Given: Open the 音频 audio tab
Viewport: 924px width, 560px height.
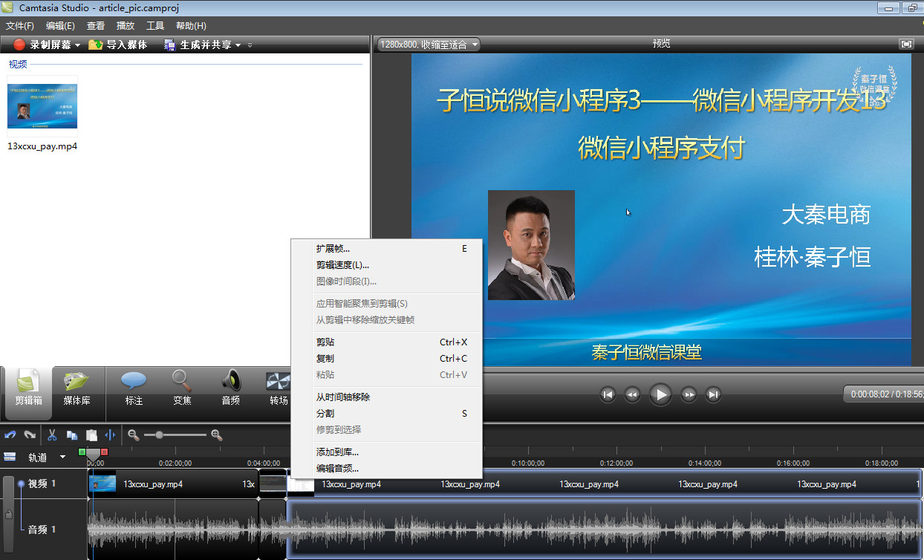Looking at the screenshot, I should pos(230,389).
